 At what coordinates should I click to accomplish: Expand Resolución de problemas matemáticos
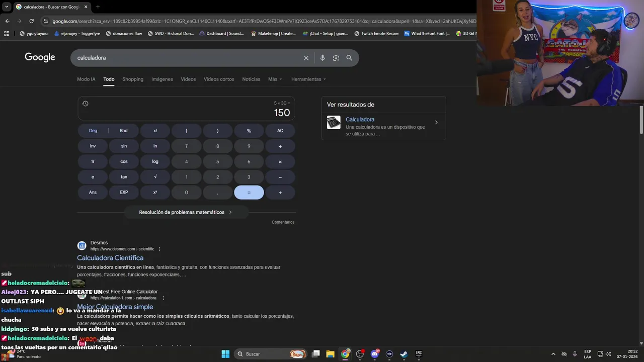(186, 212)
